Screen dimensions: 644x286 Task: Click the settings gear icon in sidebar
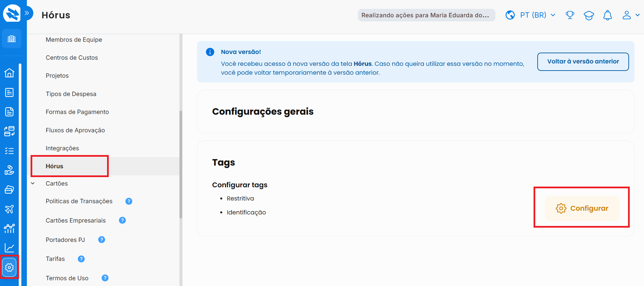click(x=9, y=267)
